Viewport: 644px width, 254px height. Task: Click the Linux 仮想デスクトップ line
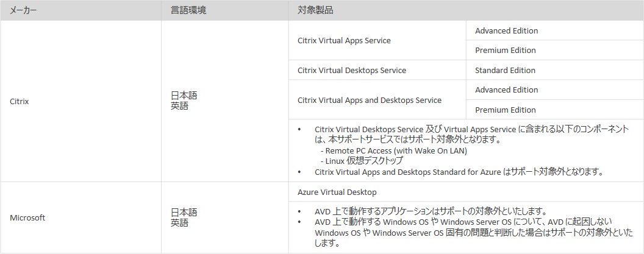coord(361,161)
